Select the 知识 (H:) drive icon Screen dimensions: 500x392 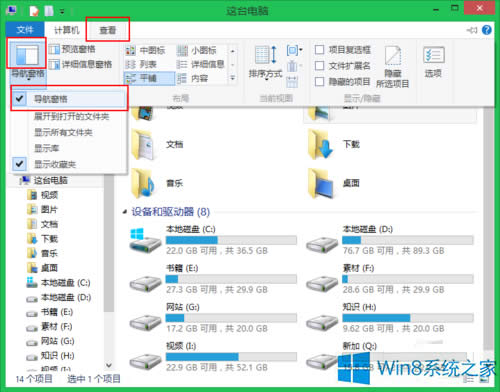[322, 323]
